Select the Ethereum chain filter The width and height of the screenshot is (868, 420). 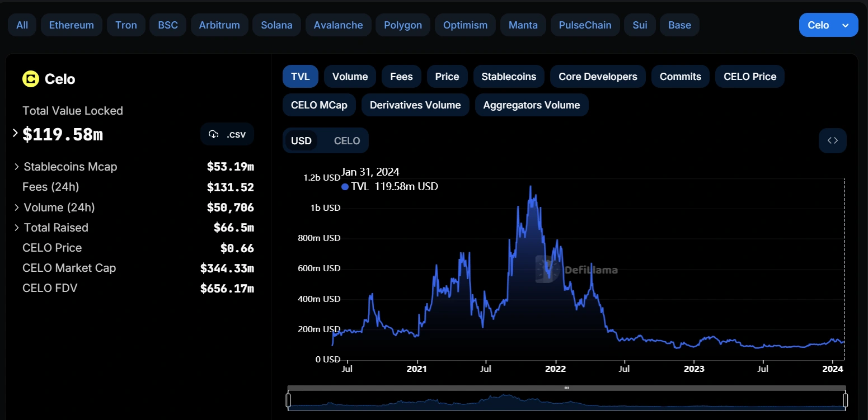[x=72, y=25]
